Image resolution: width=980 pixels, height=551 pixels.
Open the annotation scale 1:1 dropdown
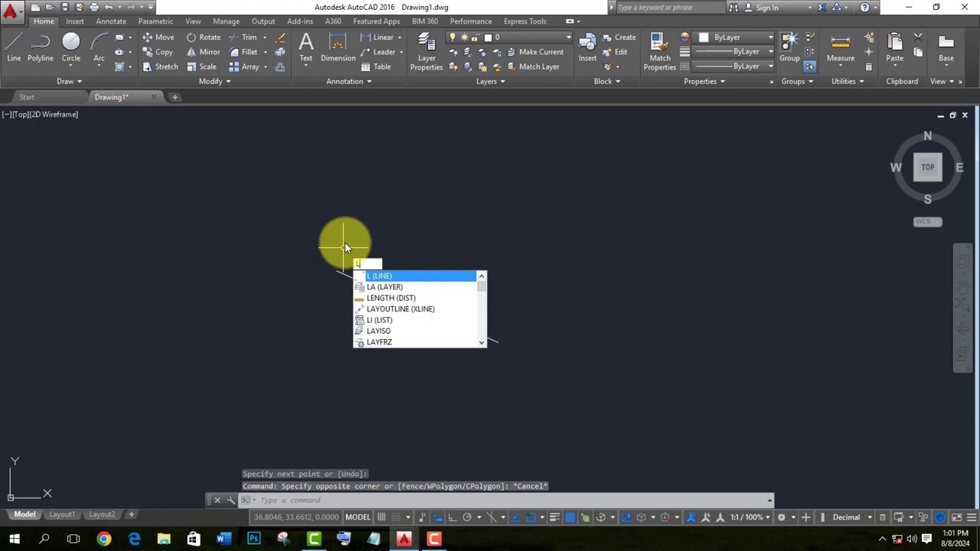point(750,517)
